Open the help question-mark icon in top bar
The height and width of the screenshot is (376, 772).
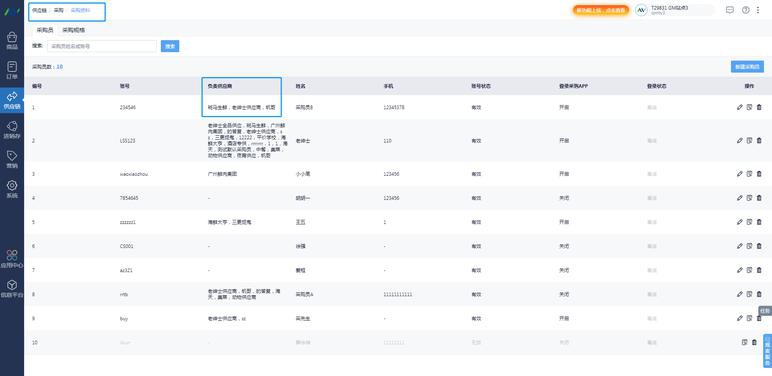745,10
